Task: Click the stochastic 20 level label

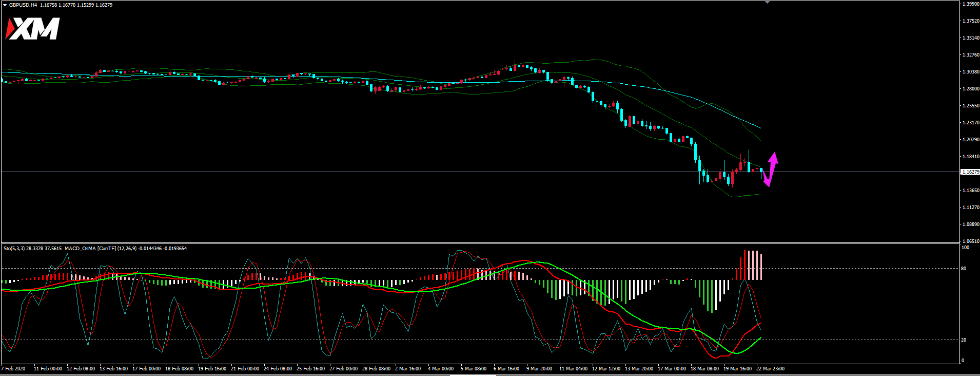Action: pyautogui.click(x=964, y=340)
